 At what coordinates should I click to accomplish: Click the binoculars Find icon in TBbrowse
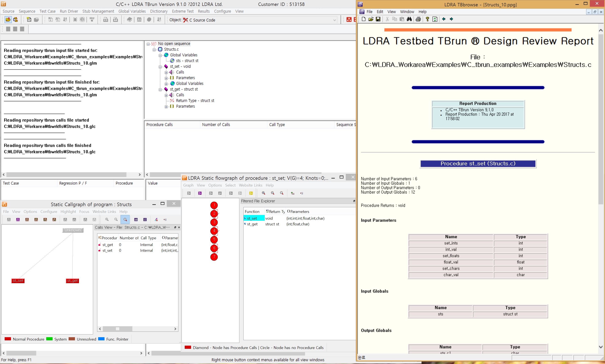click(x=409, y=19)
